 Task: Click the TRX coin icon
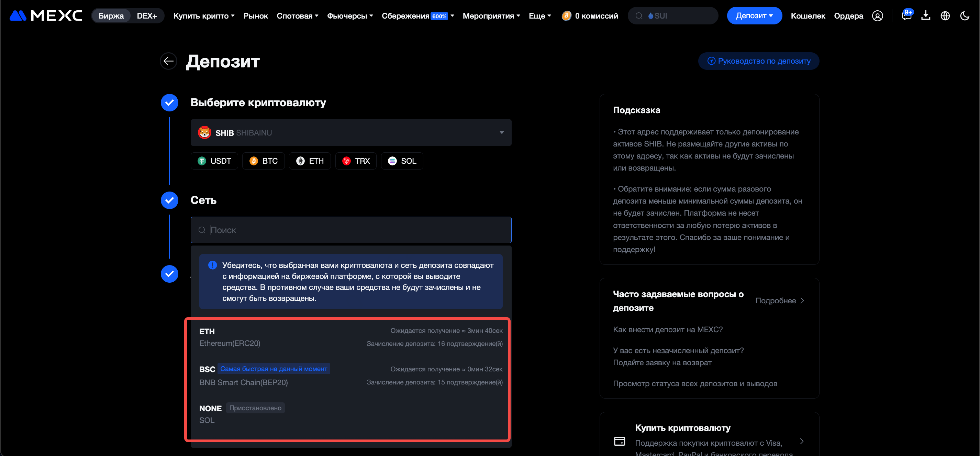point(347,161)
